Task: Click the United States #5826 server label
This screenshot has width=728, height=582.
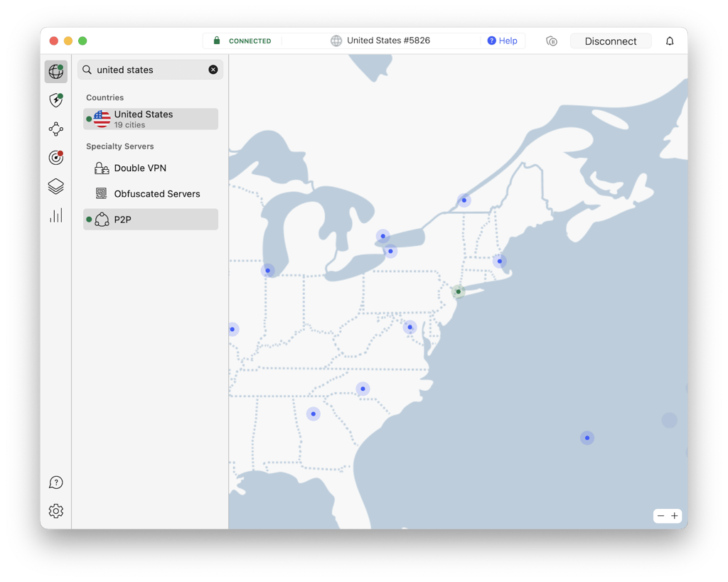Action: click(389, 41)
